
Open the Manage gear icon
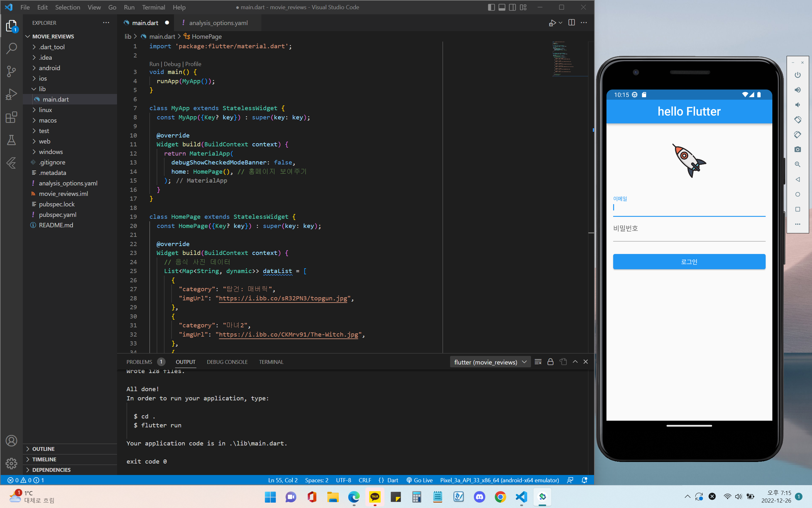(11, 463)
